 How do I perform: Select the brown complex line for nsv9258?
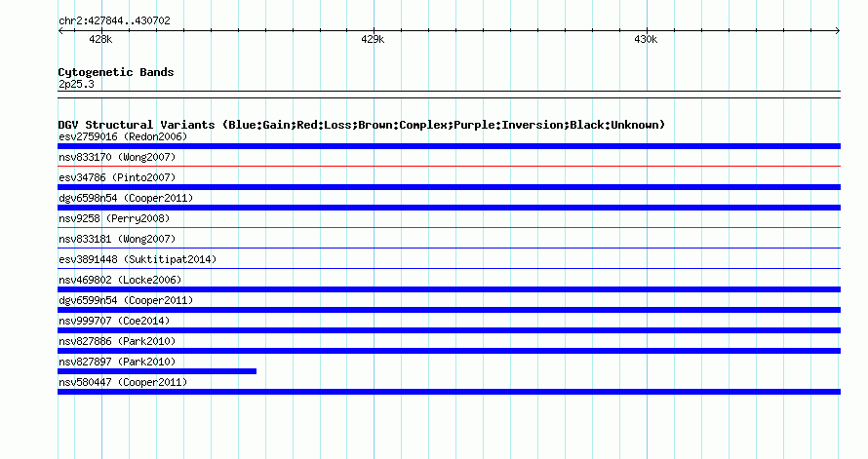pyautogui.click(x=449, y=227)
